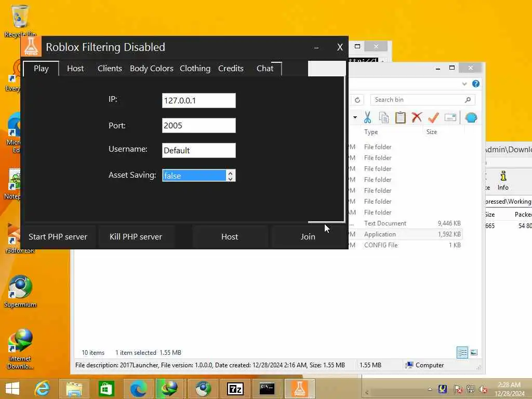
Task: Open the Chat tab
Action: [x=265, y=69]
